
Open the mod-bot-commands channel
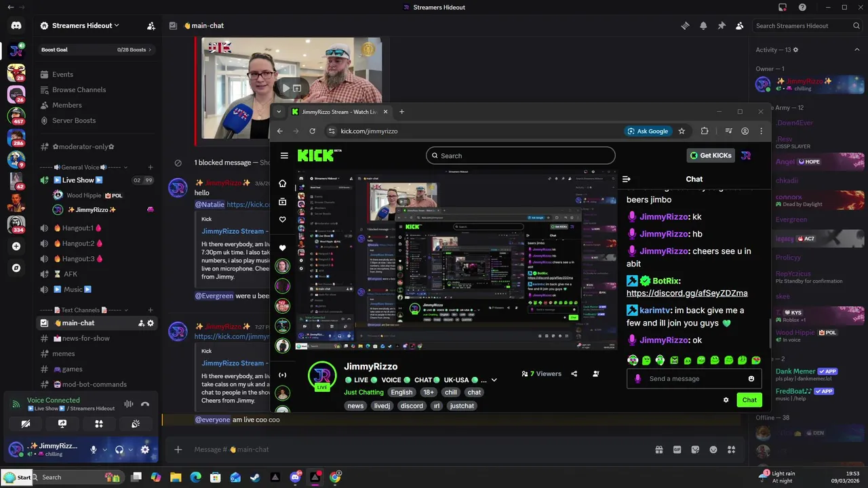tap(96, 384)
